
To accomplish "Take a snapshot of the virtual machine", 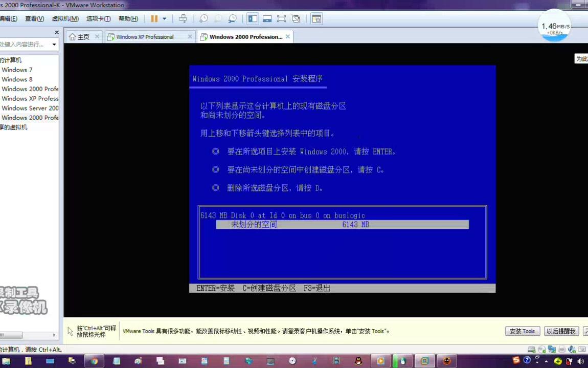I will pyautogui.click(x=203, y=18).
